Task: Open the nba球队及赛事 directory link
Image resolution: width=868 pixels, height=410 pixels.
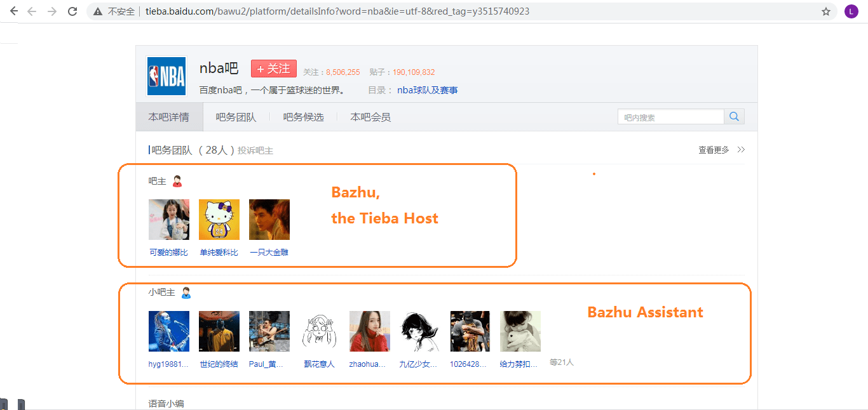Action: pos(427,90)
